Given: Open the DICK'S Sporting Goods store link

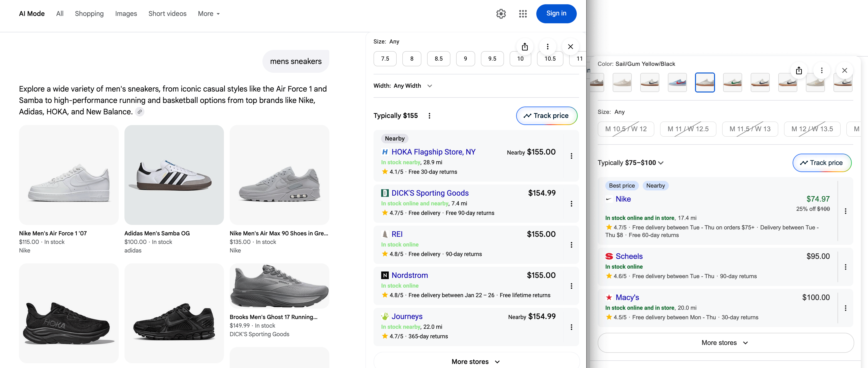Looking at the screenshot, I should tap(430, 193).
